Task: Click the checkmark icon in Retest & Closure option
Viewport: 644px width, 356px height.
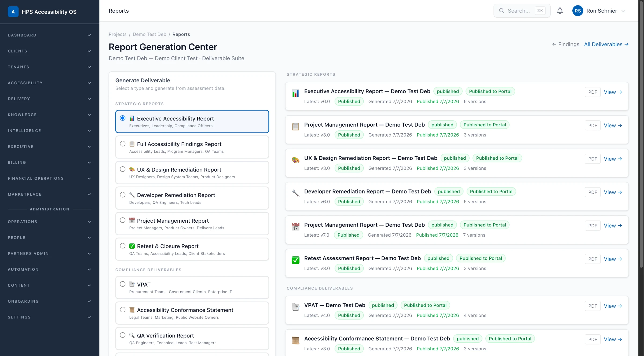Action: (x=132, y=246)
